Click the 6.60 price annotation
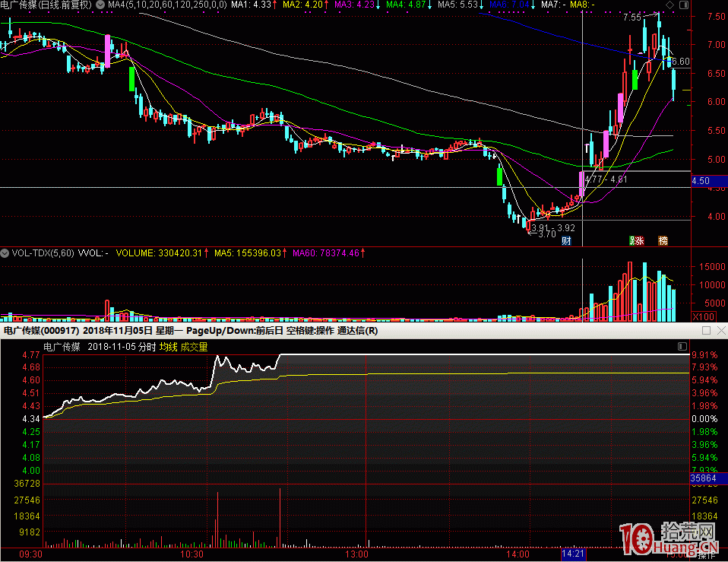 [681, 62]
